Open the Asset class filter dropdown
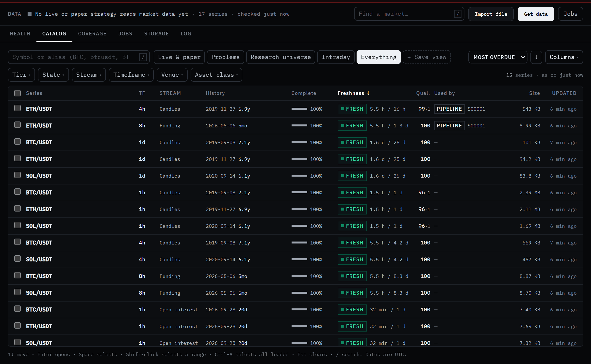The image size is (591, 364). click(x=216, y=75)
